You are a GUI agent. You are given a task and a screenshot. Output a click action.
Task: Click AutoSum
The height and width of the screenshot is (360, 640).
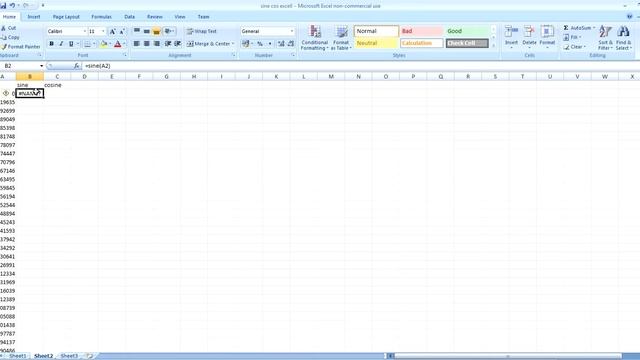(x=579, y=28)
